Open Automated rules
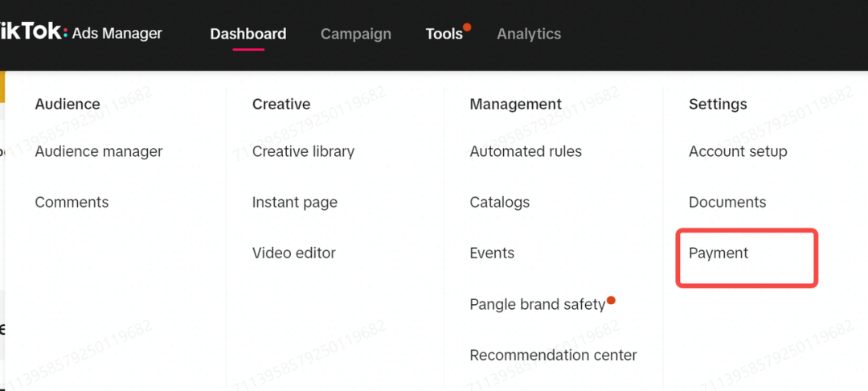Viewport: 868px width, 391px height. pos(526,151)
